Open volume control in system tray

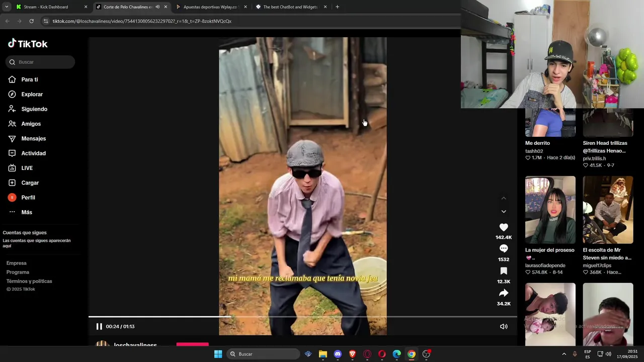608,354
